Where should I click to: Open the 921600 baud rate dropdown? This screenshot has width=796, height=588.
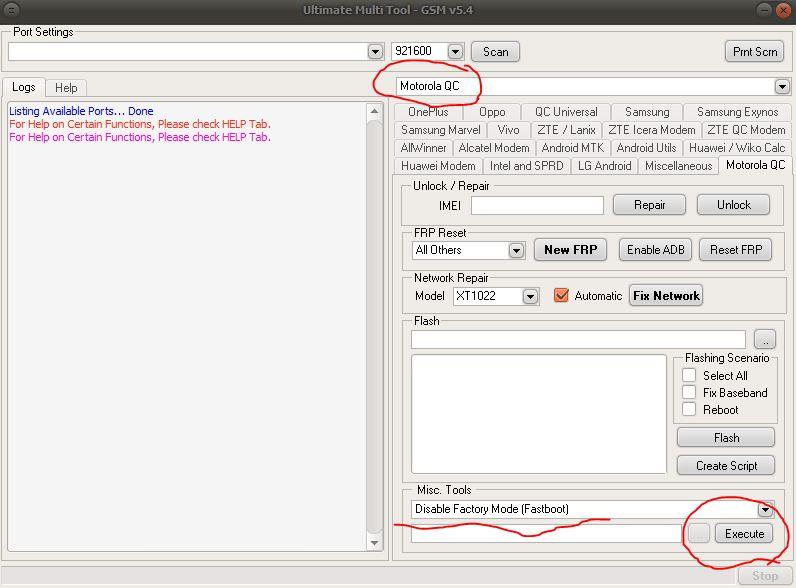click(x=455, y=52)
